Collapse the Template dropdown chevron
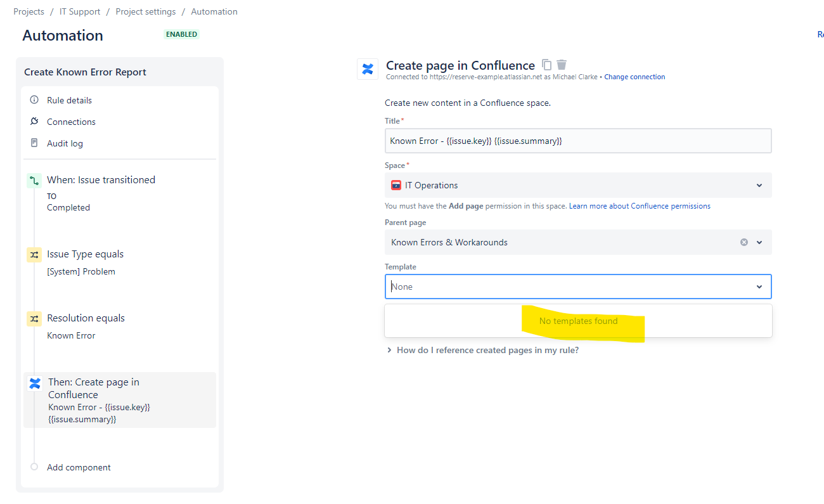This screenshot has width=824, height=504. tap(759, 287)
